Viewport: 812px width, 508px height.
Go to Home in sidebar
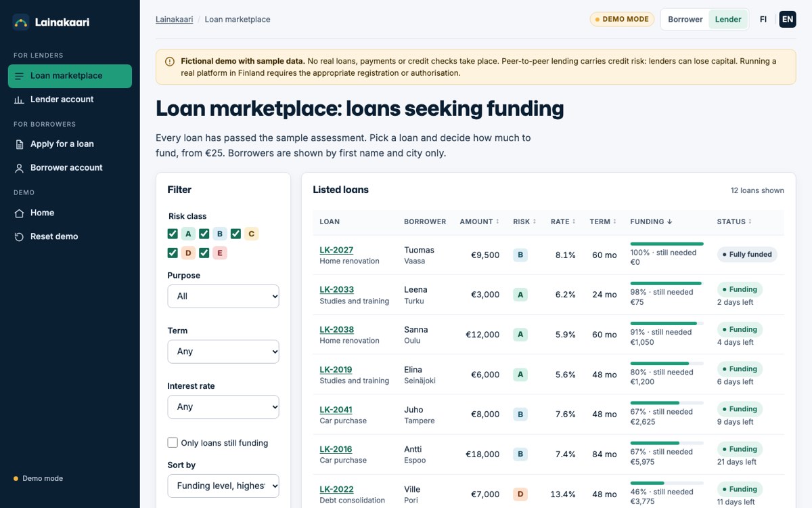(x=70, y=213)
